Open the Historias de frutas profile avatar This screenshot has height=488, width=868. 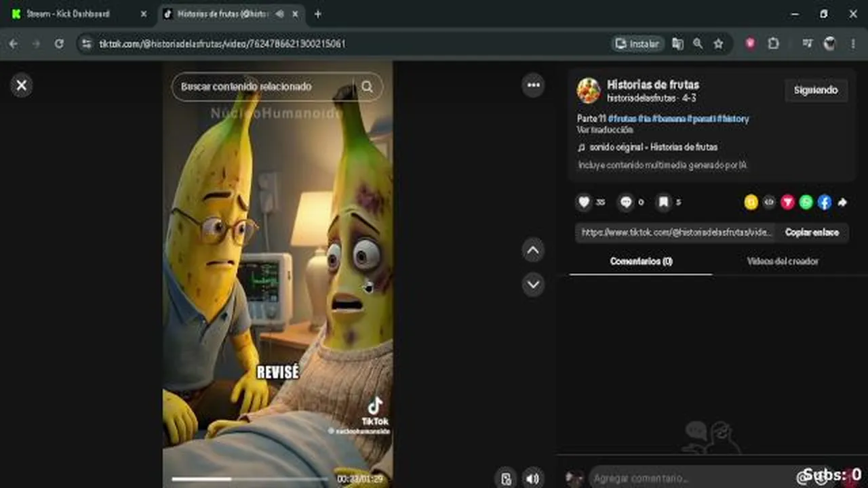(x=589, y=90)
